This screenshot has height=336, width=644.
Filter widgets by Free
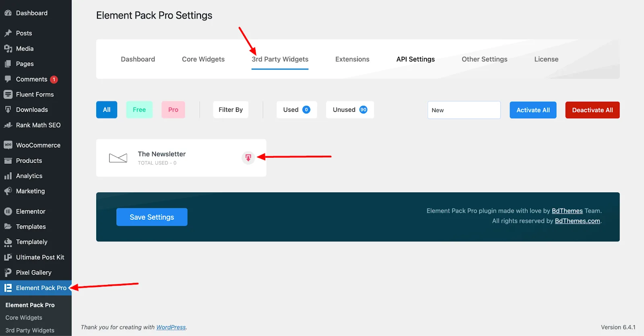tap(139, 110)
